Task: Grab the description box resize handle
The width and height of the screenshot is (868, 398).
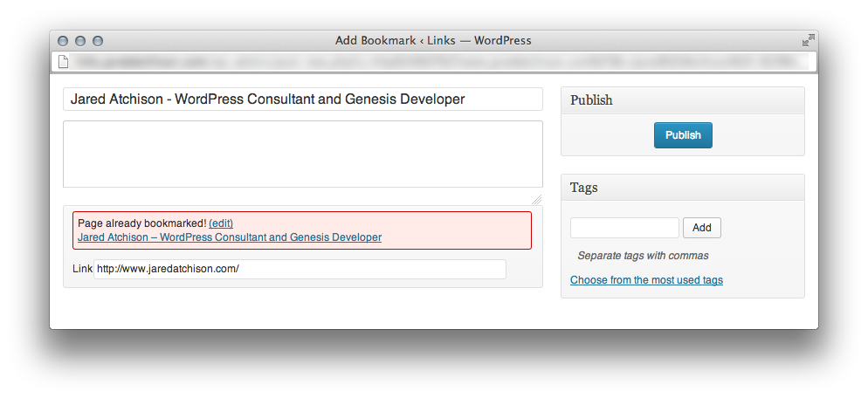Action: (x=537, y=199)
